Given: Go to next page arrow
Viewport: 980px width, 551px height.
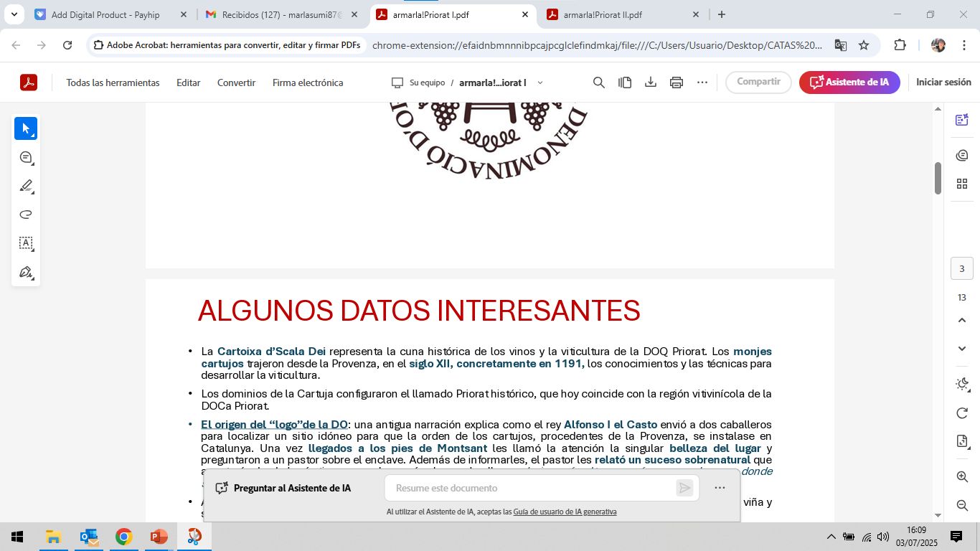Looking at the screenshot, I should [x=962, y=349].
